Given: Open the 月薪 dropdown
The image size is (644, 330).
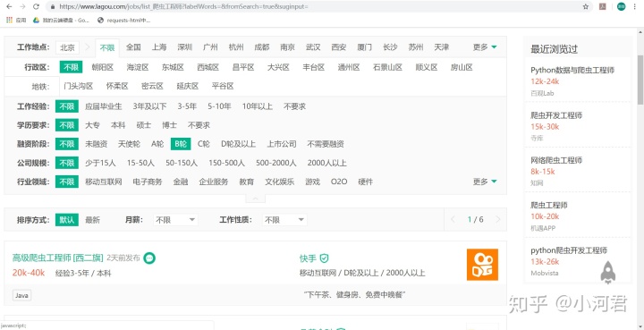Looking at the screenshot, I should (175, 220).
